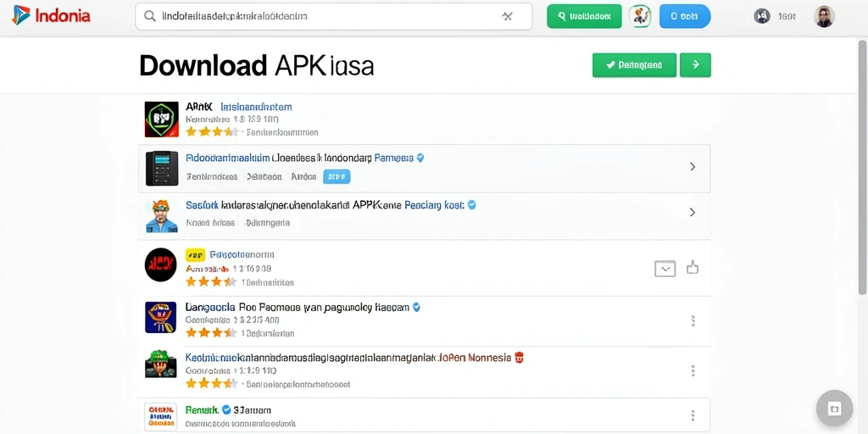Open the "Renark." row logo thumbnail
This screenshot has height=434, width=868.
point(160,417)
